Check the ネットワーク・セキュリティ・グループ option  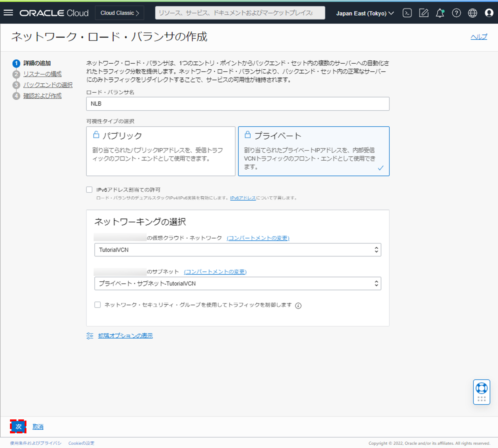(x=98, y=305)
